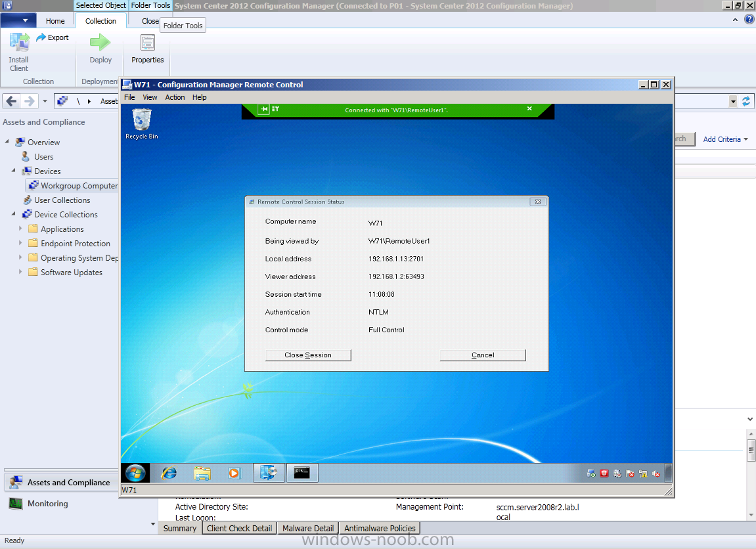Image resolution: width=756 pixels, height=549 pixels.
Task: Select the Assets and Compliance workspace
Action: [x=62, y=483]
